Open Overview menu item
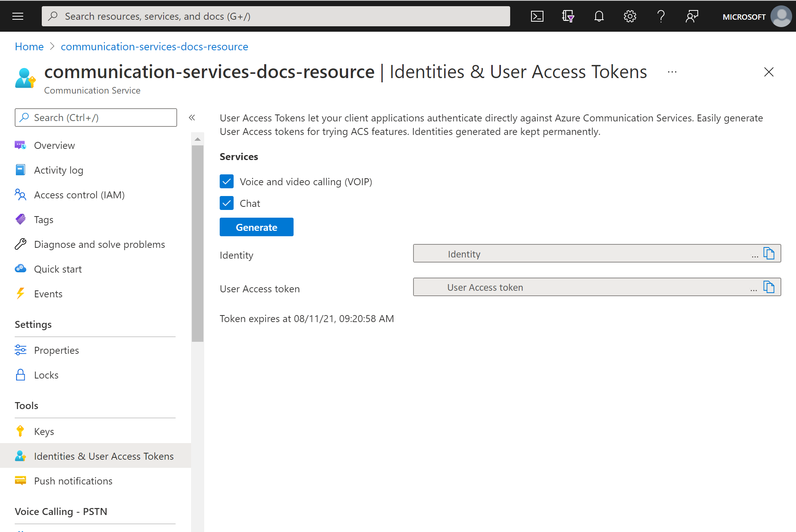Image resolution: width=796 pixels, height=532 pixels. 54,145
